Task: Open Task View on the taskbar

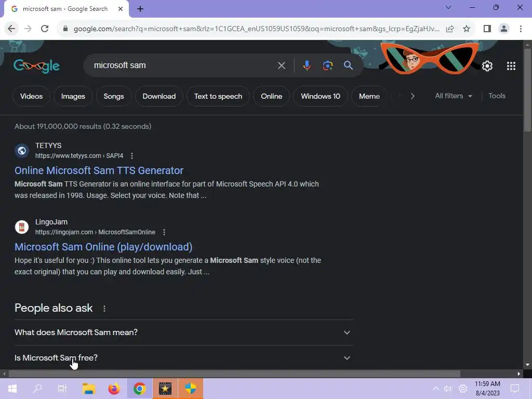Action: tap(62, 389)
